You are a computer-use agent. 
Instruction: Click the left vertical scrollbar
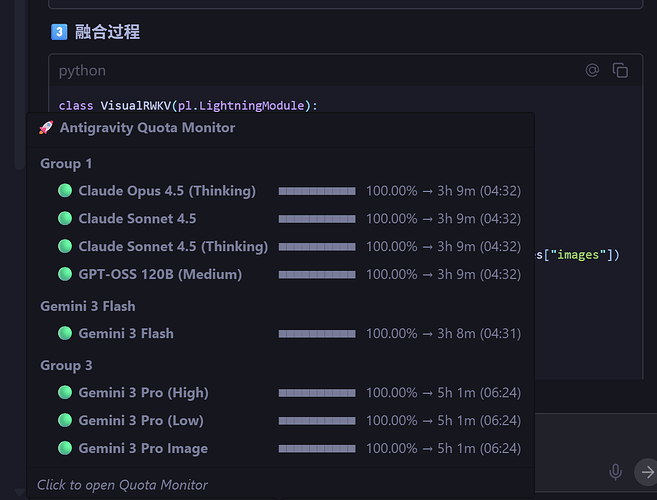click(20, 84)
